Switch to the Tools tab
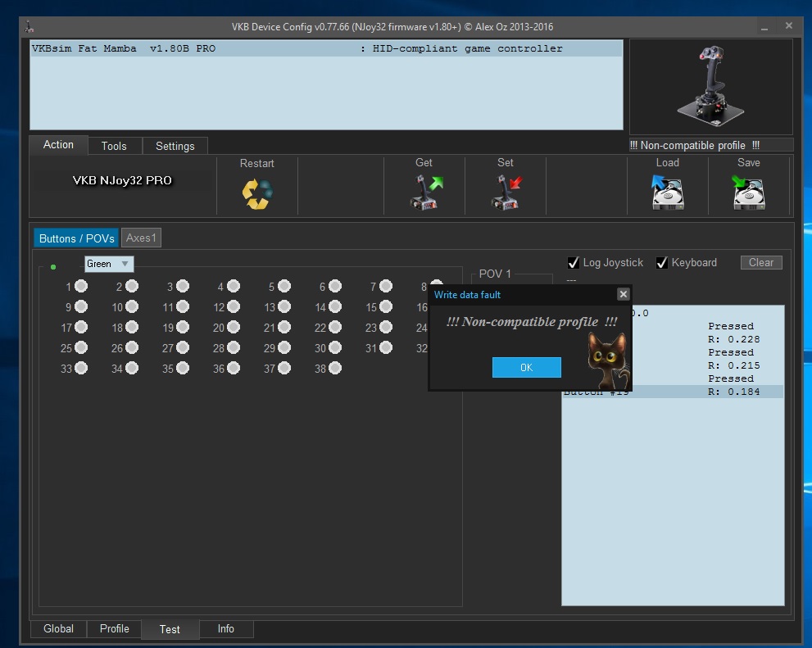The image size is (812, 648). click(x=114, y=146)
